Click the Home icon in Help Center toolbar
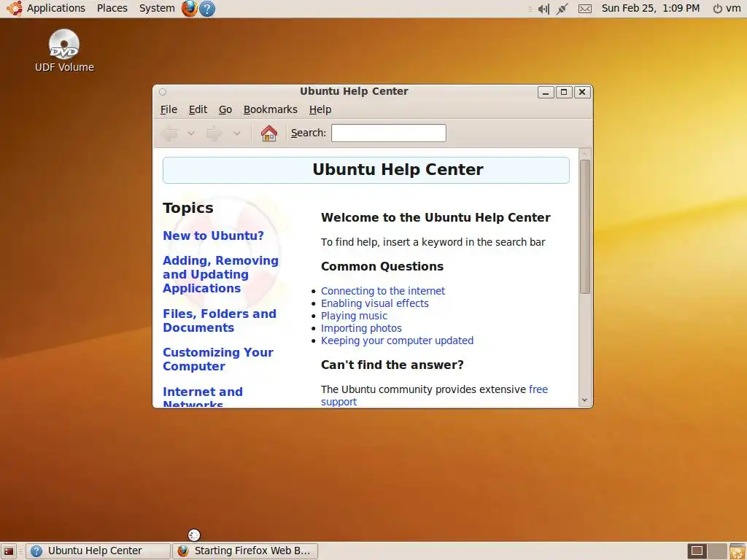This screenshot has width=747, height=560. pos(269,133)
